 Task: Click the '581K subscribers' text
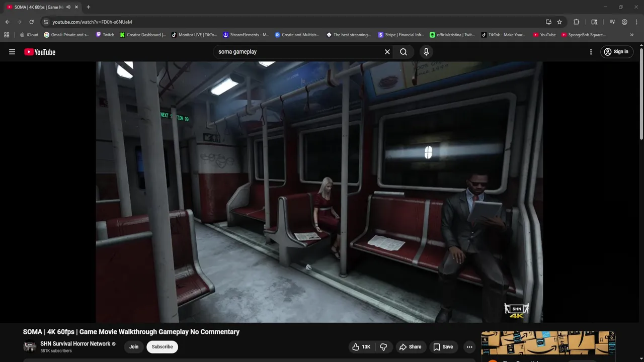(56, 351)
